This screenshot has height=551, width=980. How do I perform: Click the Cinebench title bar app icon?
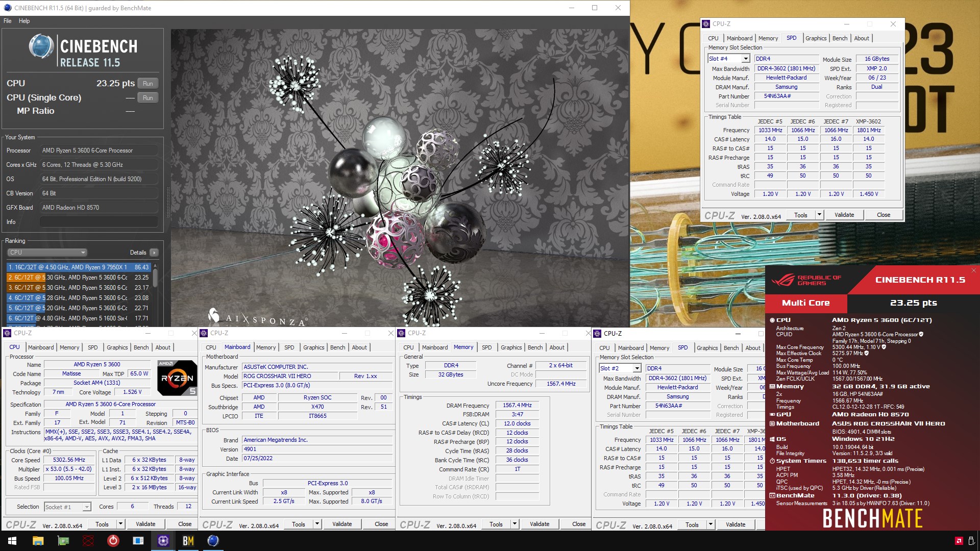7,8
